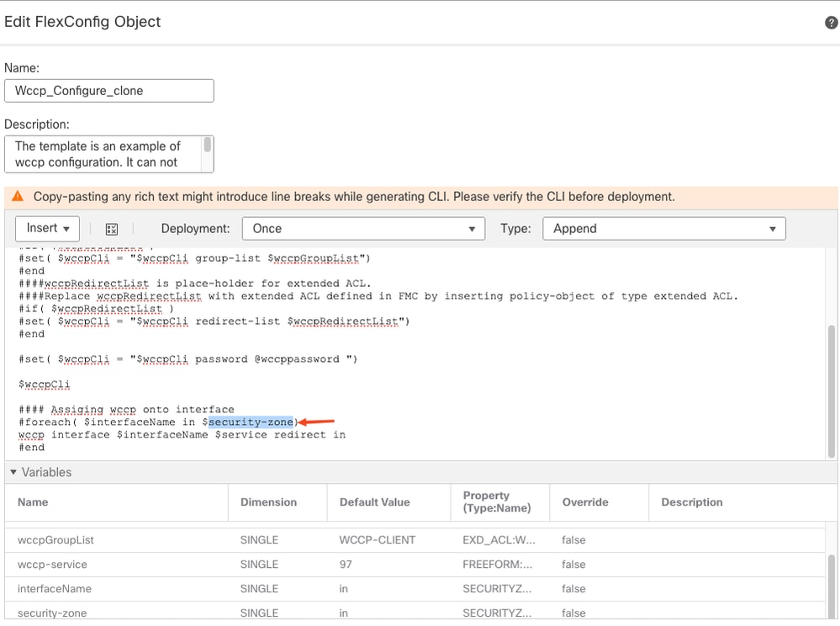Select the wccp-service variable row
840x626 pixels.
click(x=415, y=565)
